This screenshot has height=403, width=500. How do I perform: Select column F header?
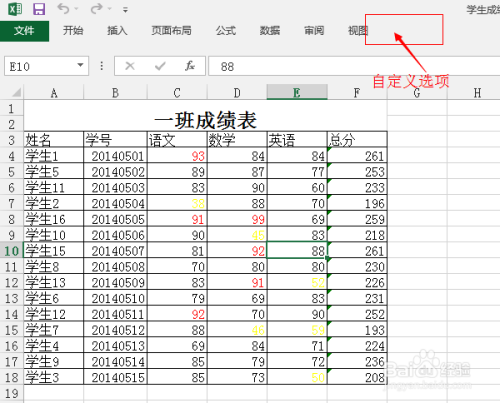coord(357,93)
